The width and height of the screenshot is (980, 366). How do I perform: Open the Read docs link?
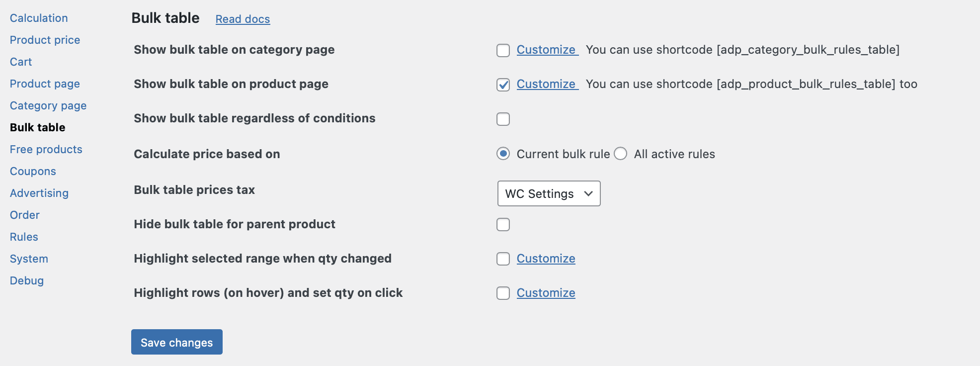[x=243, y=19]
